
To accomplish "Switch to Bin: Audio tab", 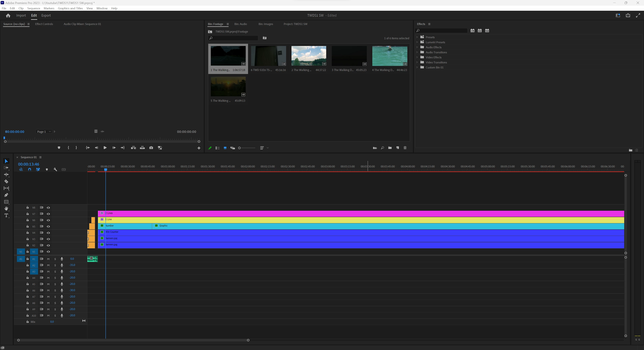I will coord(240,24).
